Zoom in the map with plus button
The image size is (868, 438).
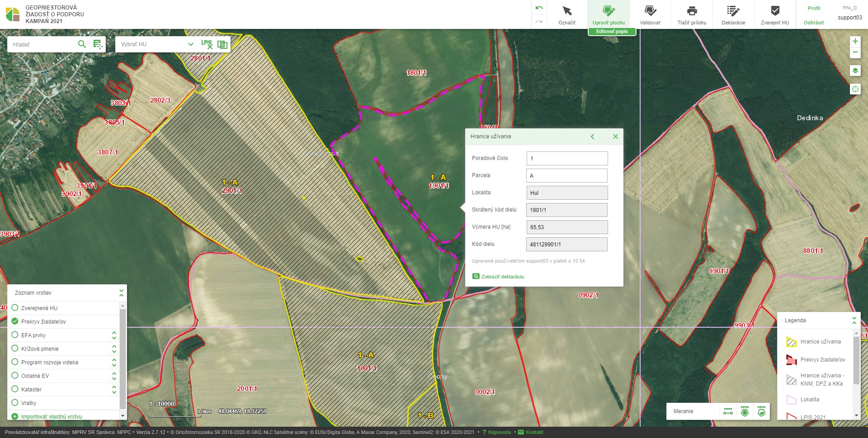pyautogui.click(x=855, y=41)
